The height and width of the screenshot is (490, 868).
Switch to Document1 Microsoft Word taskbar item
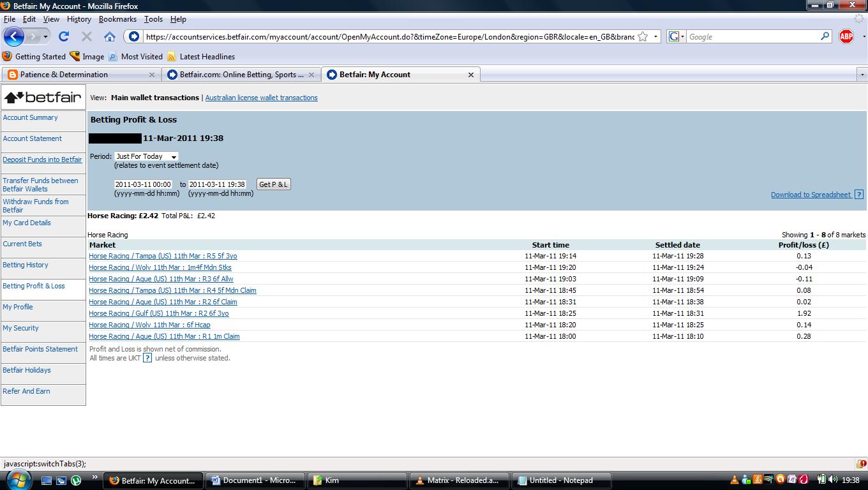pos(255,480)
